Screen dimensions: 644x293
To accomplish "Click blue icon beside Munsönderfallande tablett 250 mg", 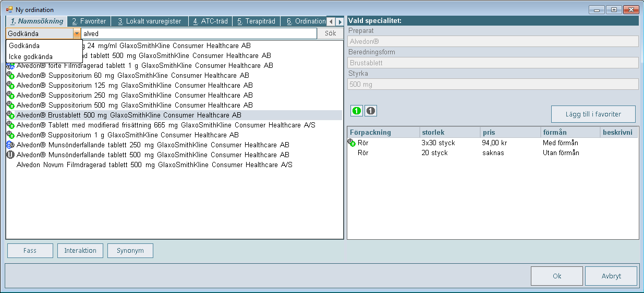I will (10, 145).
